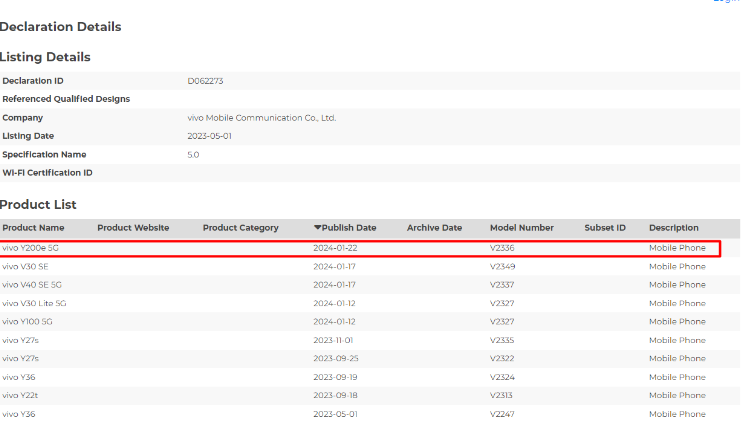Viewport: 746px width, 437px height.
Task: Select the vivo Y200e 5G product entry
Action: point(31,248)
